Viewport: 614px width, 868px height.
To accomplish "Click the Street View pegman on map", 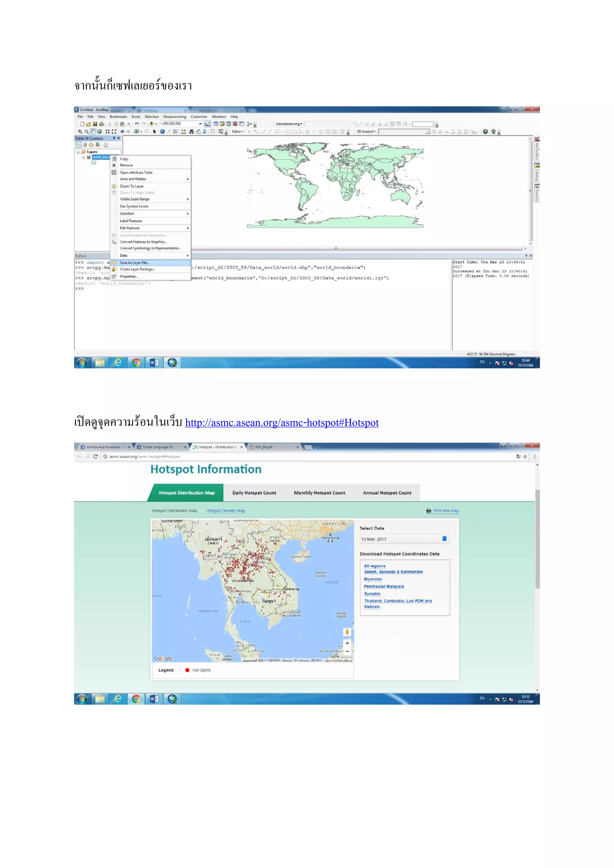I will click(347, 632).
